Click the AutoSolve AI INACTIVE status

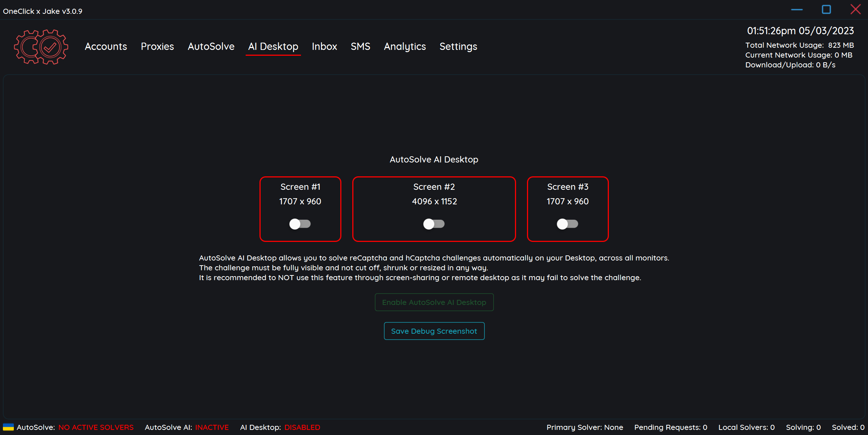point(187,427)
